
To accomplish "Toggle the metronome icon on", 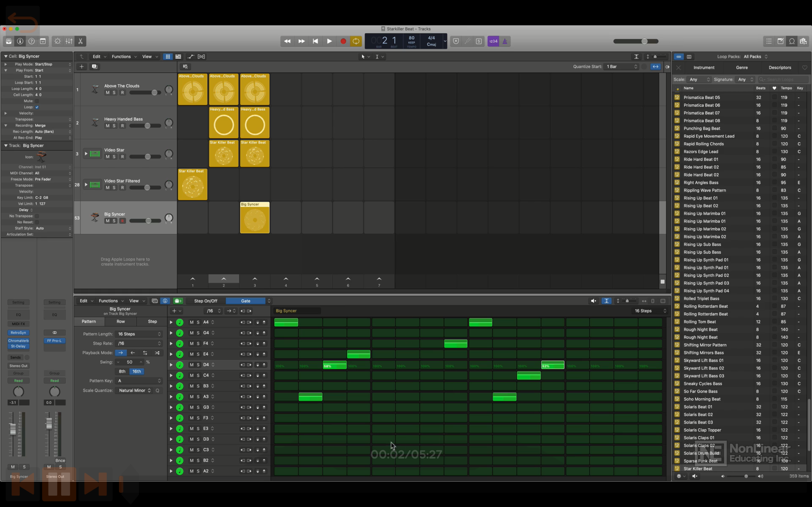I will click(x=505, y=41).
